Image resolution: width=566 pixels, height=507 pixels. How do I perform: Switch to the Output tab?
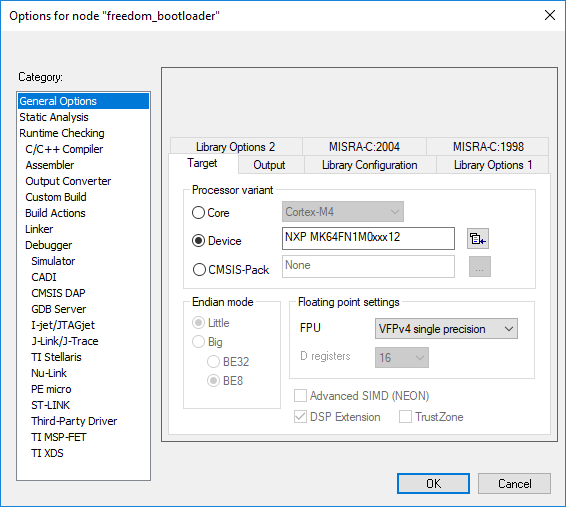coord(269,165)
